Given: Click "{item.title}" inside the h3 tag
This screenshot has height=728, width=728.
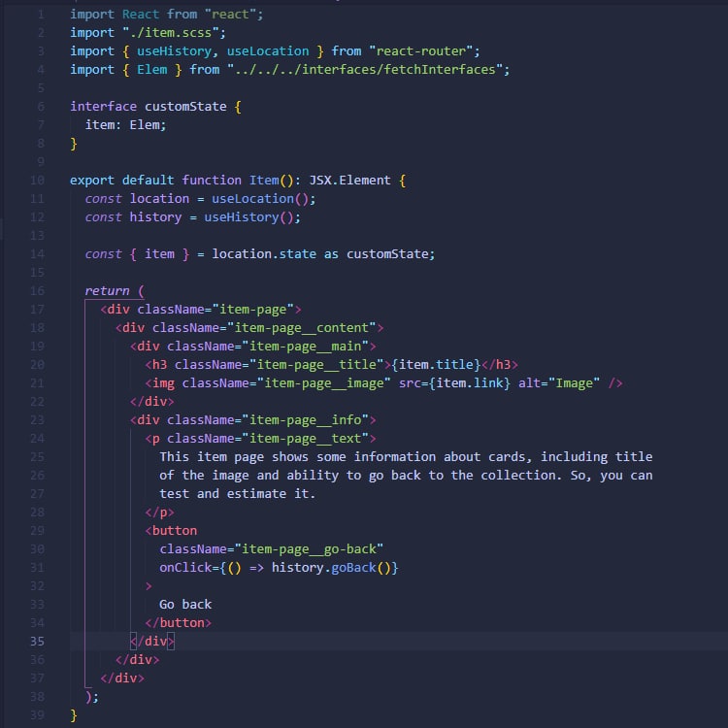Looking at the screenshot, I should click(436, 364).
